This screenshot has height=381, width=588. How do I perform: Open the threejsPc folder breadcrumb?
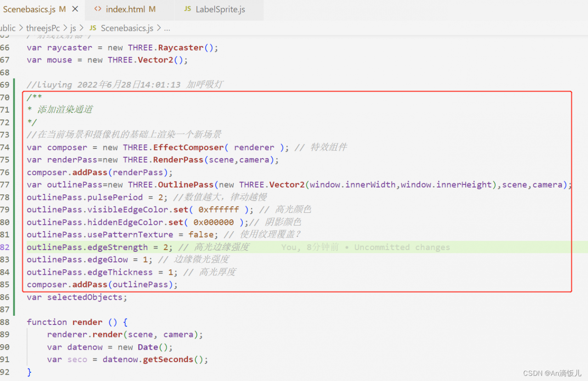click(x=43, y=28)
